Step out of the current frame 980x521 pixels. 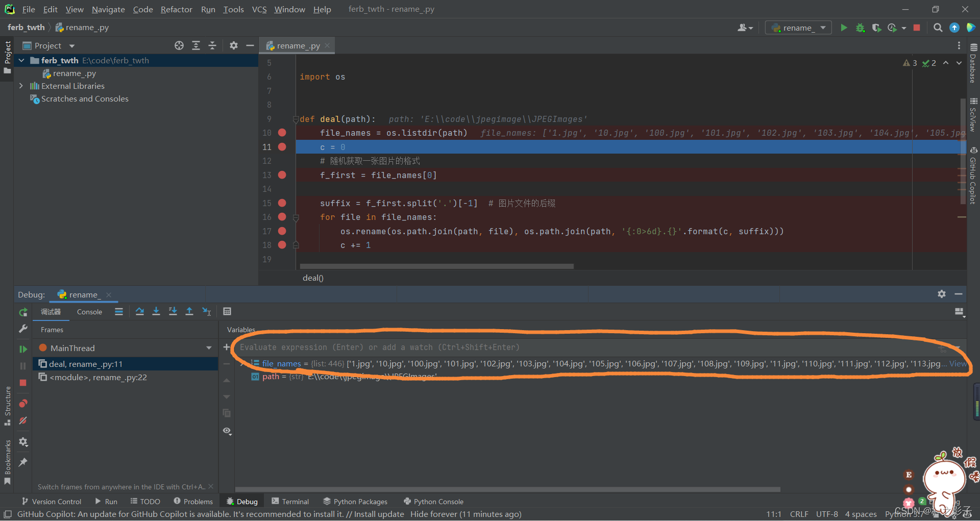(189, 311)
